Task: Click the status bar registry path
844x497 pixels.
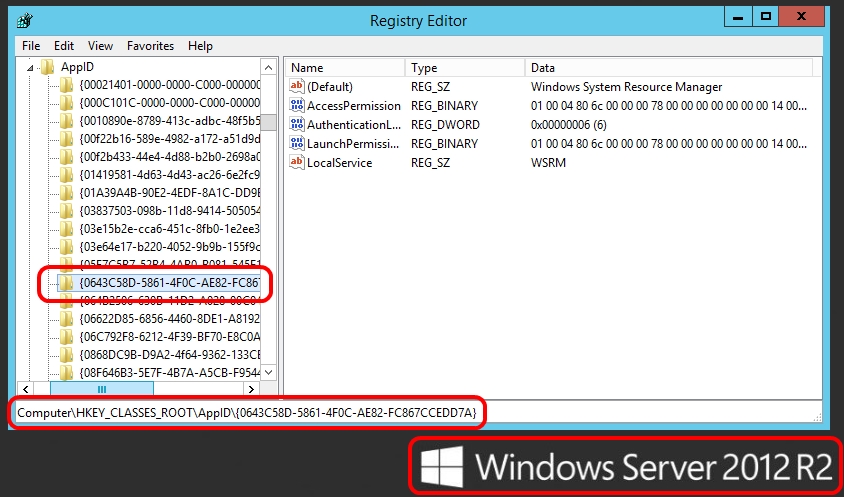Action: [x=247, y=413]
